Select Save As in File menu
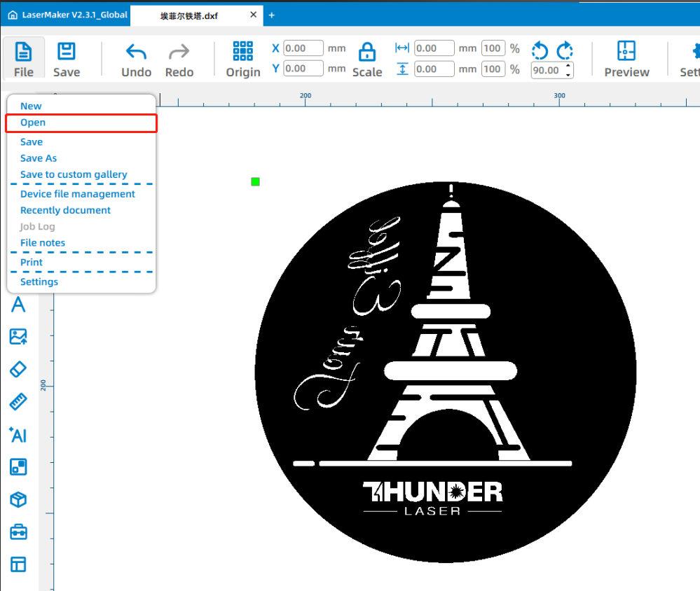This screenshot has height=591, width=700. tap(39, 158)
